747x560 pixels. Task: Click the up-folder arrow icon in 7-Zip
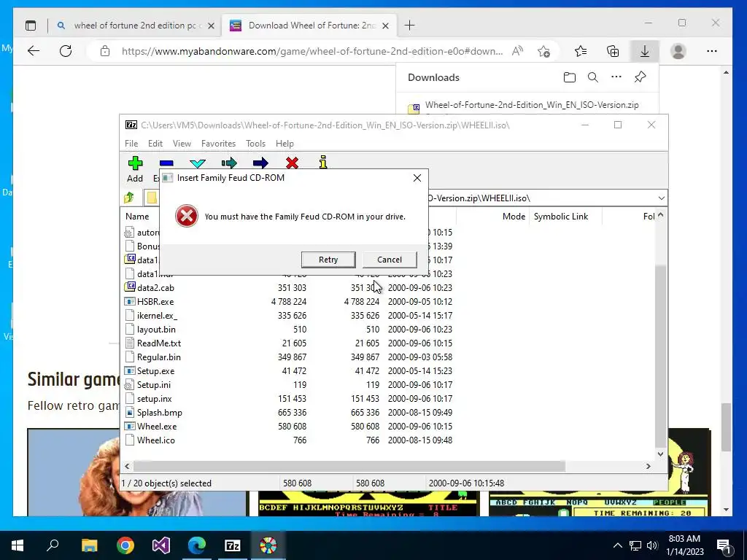(129, 198)
